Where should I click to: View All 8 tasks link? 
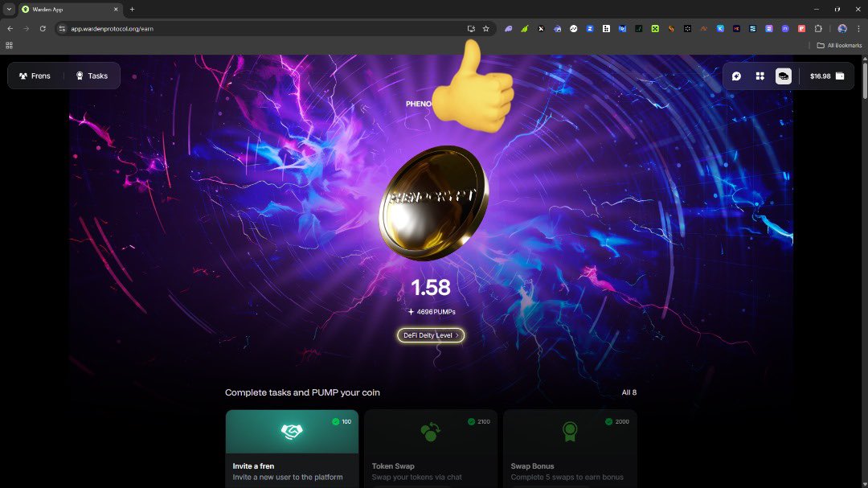click(628, 392)
